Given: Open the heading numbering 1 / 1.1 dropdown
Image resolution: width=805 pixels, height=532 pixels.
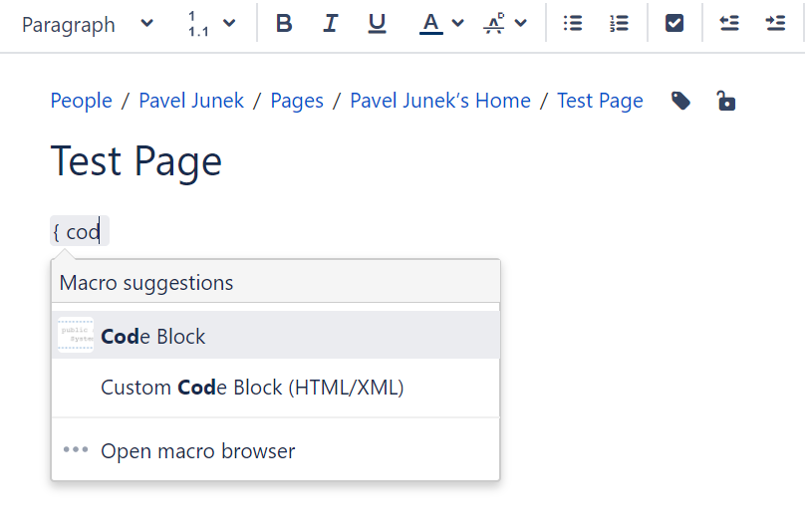Looking at the screenshot, I should coord(211,24).
